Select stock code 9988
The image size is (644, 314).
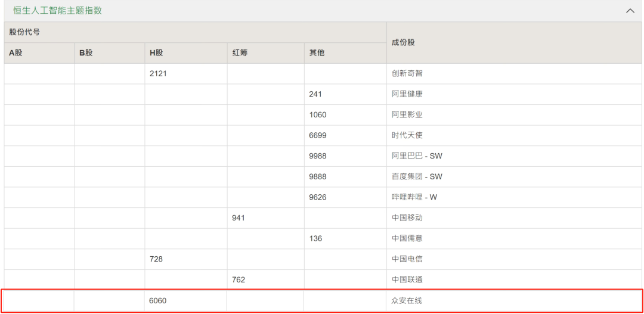point(317,156)
